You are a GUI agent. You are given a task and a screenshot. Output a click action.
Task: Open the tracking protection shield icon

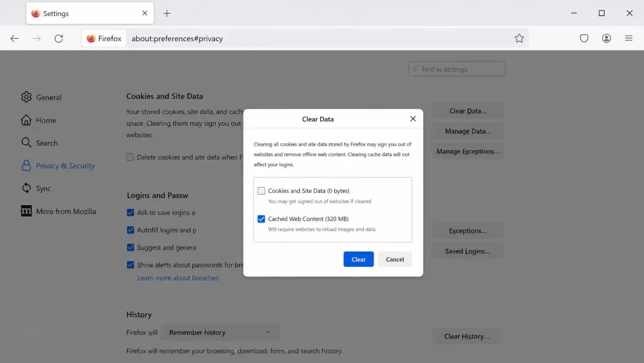pyautogui.click(x=584, y=38)
